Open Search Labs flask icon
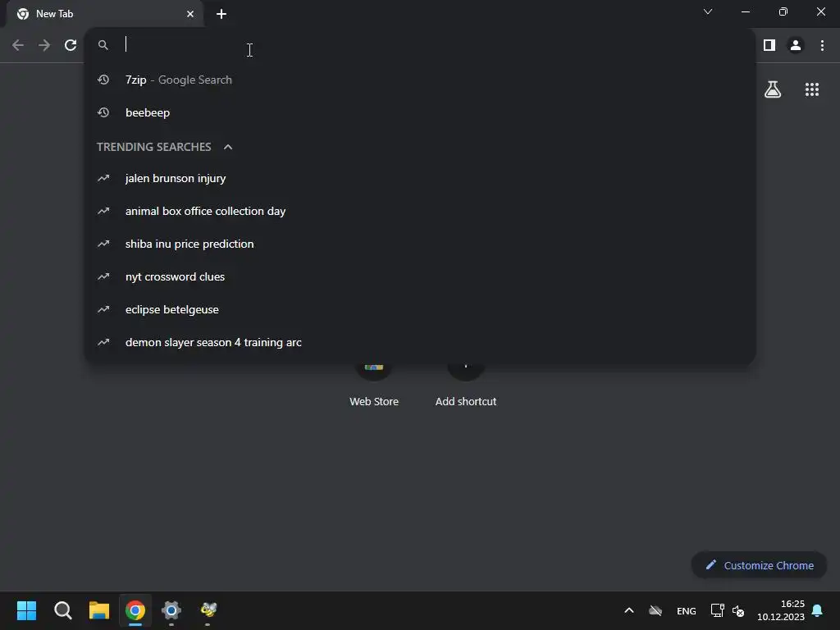840x630 pixels. click(x=773, y=89)
